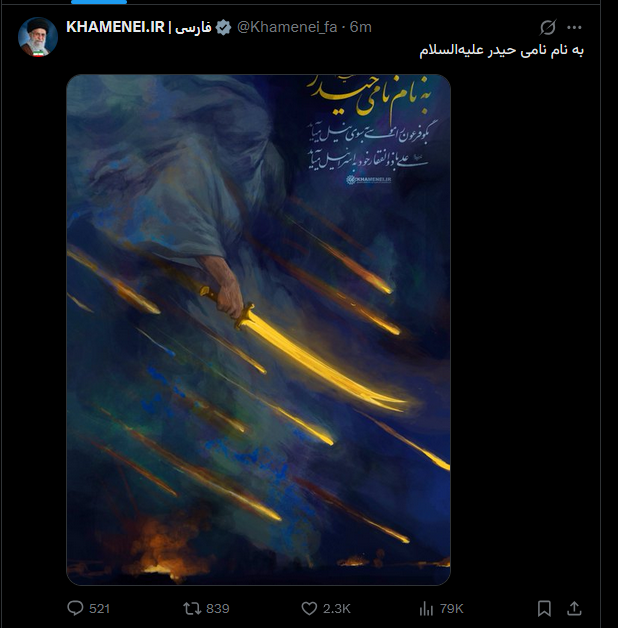Open KHAMENEI.IR display name profile link
The height and width of the screenshot is (628, 618).
pyautogui.click(x=139, y=27)
